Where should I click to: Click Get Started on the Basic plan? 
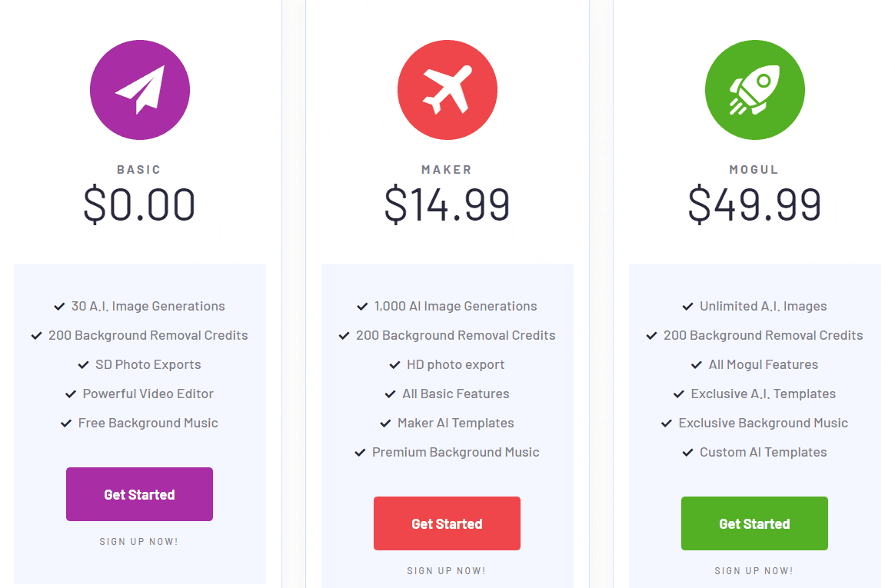[139, 493]
